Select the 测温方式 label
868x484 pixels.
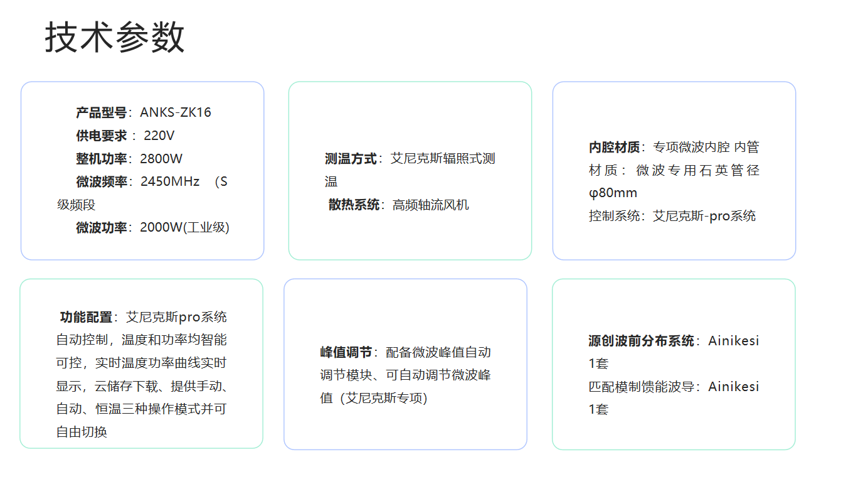click(x=351, y=159)
